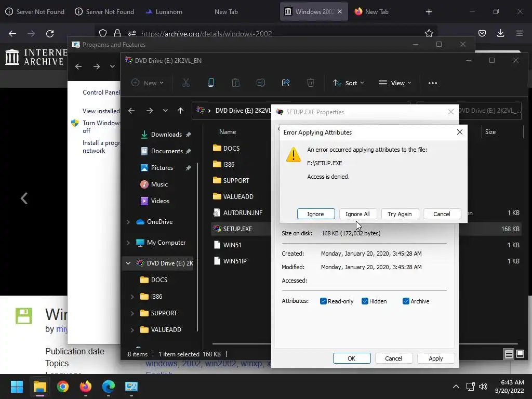Switch to large thumbnails view icon
Screen dimensions: 532x399
(x=520, y=354)
